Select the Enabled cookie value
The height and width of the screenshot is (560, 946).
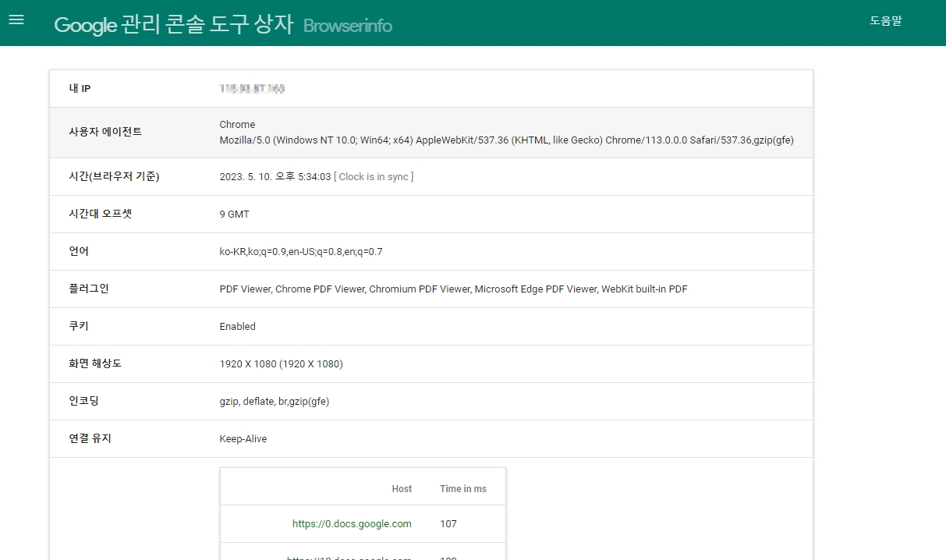point(238,327)
